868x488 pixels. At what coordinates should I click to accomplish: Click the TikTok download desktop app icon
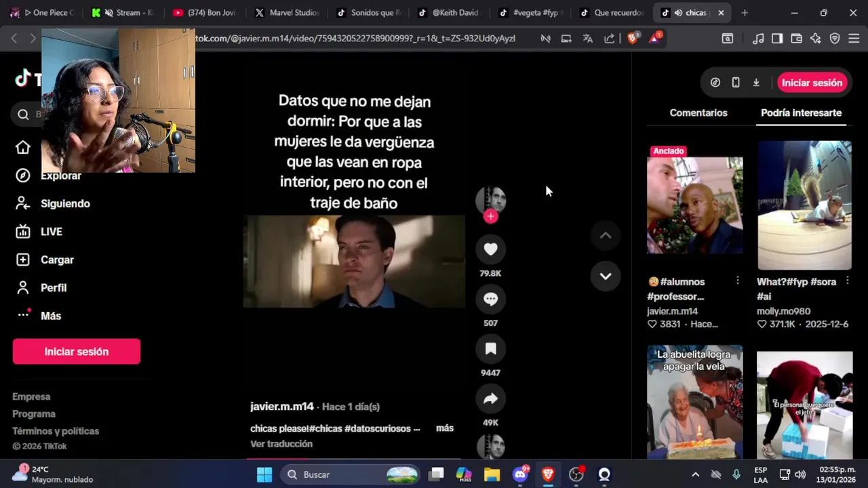pyautogui.click(x=756, y=83)
